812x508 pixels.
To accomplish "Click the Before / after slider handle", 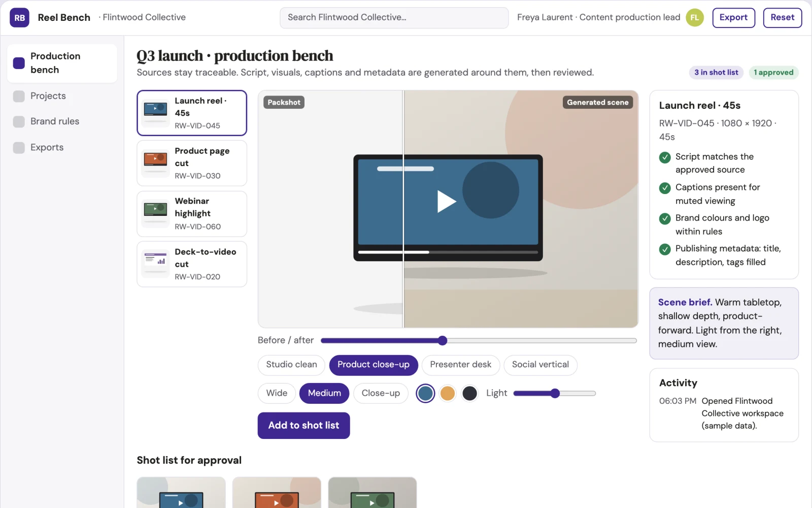I will [x=443, y=340].
